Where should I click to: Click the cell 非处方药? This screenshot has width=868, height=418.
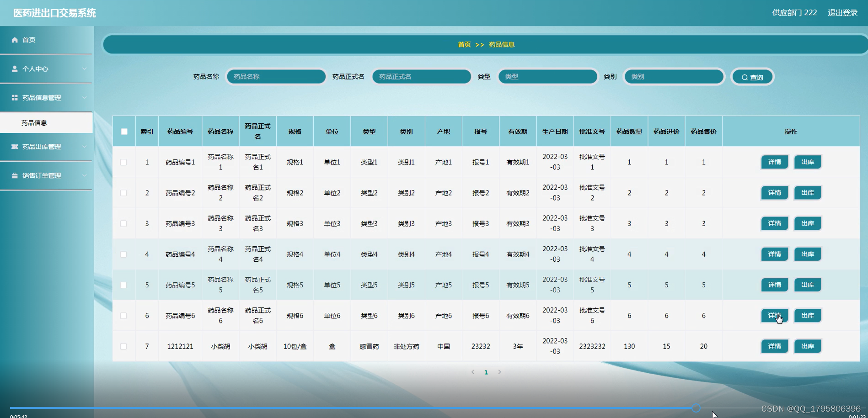[406, 346]
